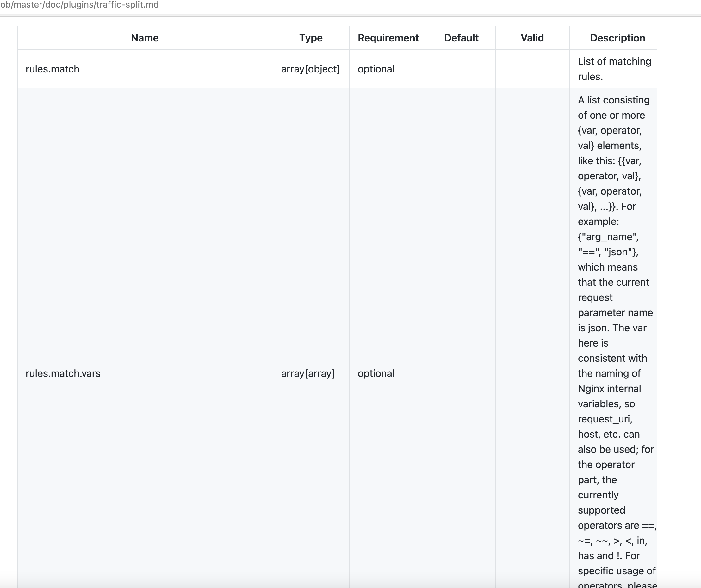Viewport: 701px width, 588px height.
Task: Click optional in the rules.match row
Action: coord(376,69)
